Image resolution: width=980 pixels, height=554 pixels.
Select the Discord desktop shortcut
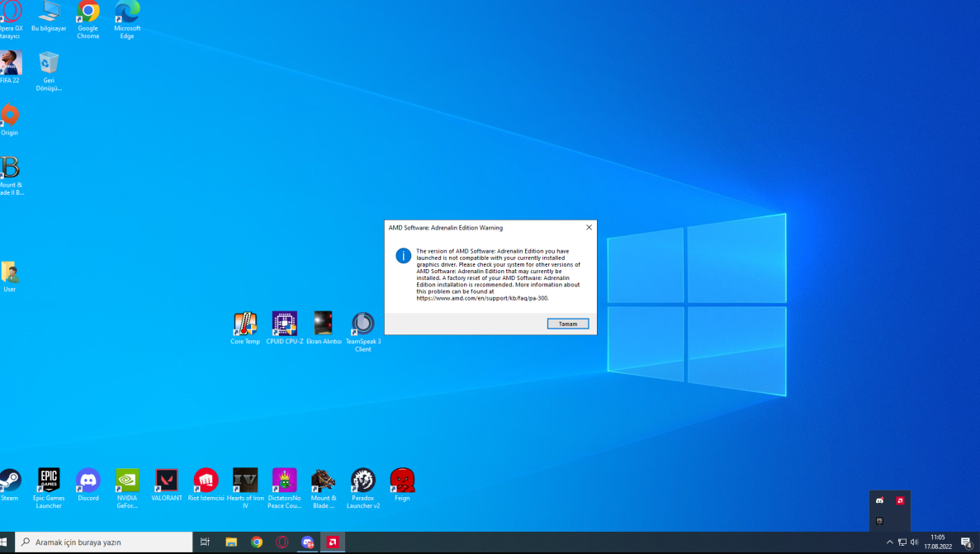tap(88, 481)
